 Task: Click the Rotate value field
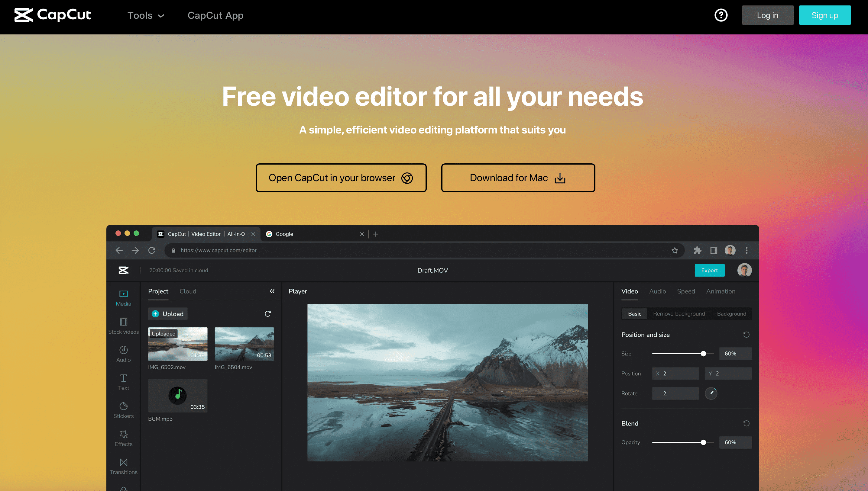[x=675, y=393]
